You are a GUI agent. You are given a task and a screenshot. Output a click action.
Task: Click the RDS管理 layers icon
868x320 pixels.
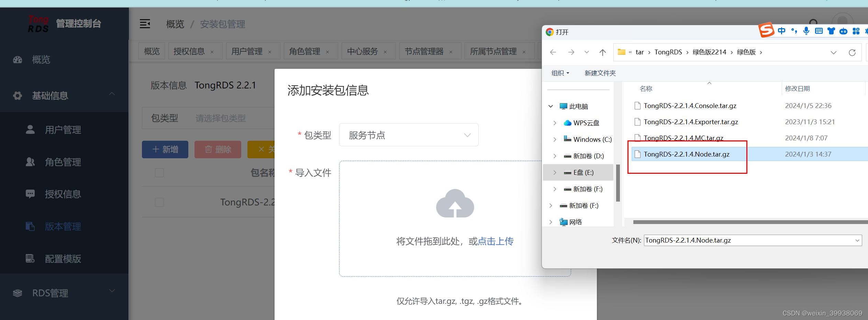pos(18,293)
